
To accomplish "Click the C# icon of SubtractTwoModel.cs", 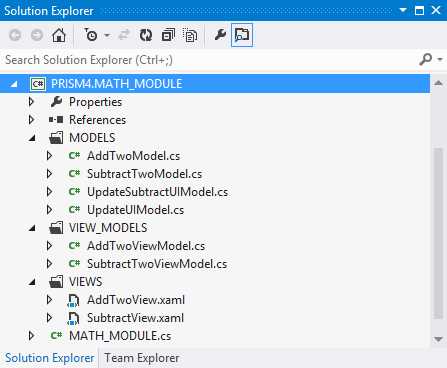I will pyautogui.click(x=74, y=173).
